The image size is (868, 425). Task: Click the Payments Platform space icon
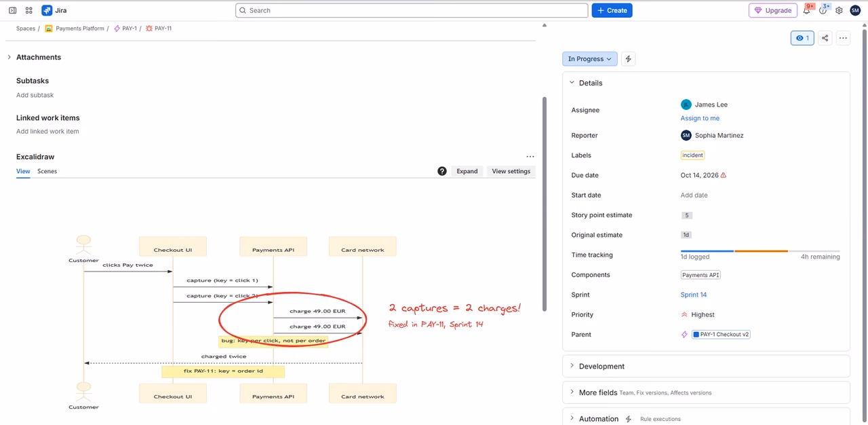coord(49,29)
